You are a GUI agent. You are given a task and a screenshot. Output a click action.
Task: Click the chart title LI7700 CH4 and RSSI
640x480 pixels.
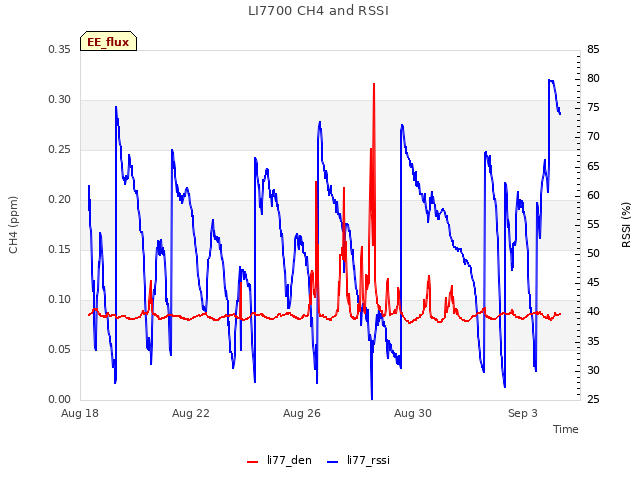click(318, 11)
